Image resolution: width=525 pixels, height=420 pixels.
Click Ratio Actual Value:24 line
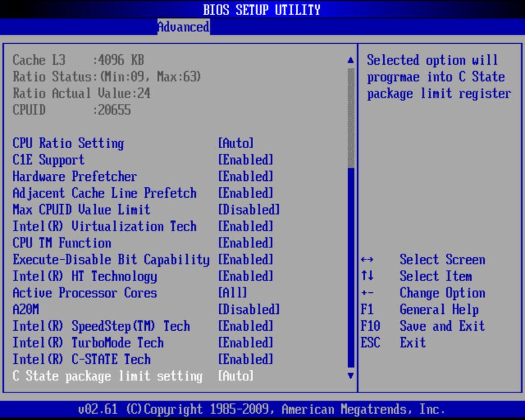(81, 93)
